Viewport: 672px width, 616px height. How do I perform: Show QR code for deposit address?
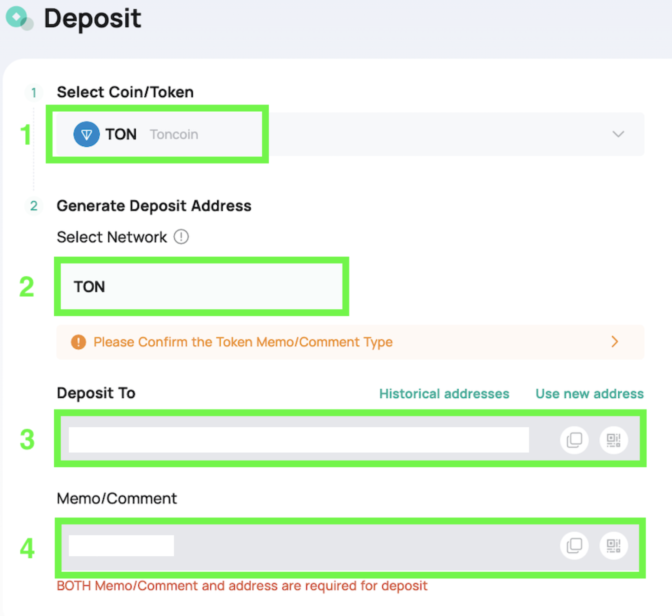(613, 439)
